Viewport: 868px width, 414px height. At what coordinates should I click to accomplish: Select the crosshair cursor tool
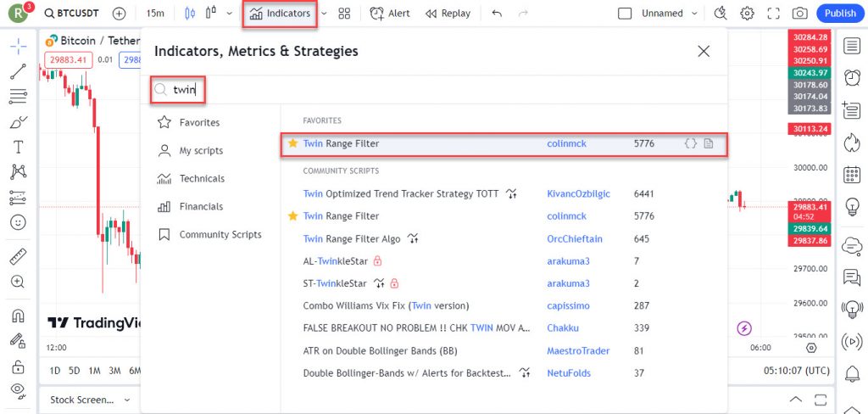(19, 47)
